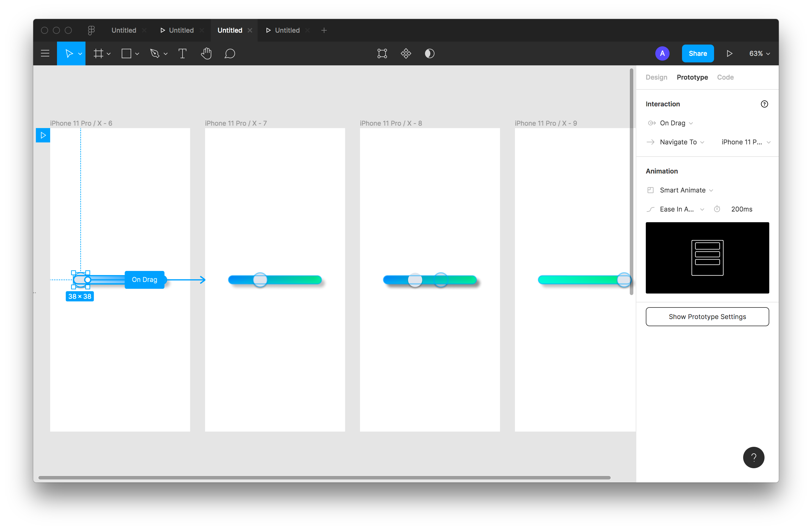This screenshot has width=812, height=530.
Task: Open the main menu hamburger icon
Action: [x=45, y=53]
